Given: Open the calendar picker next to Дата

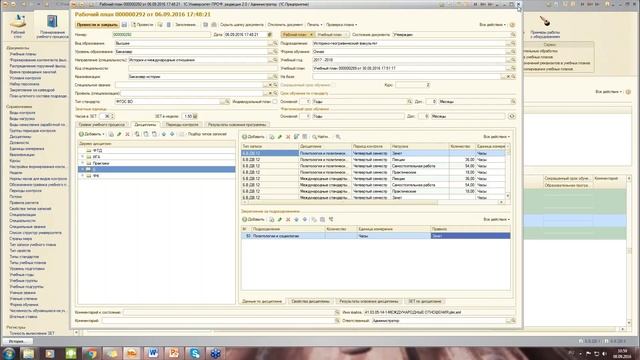Looking at the screenshot, I should click(x=270, y=35).
